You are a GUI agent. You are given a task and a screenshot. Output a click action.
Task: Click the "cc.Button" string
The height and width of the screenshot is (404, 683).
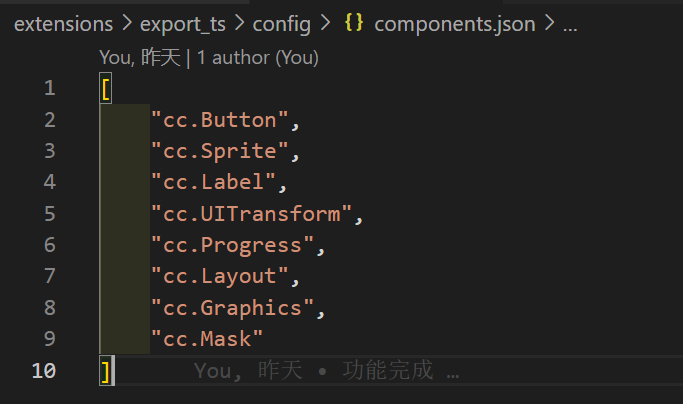pyautogui.click(x=219, y=121)
